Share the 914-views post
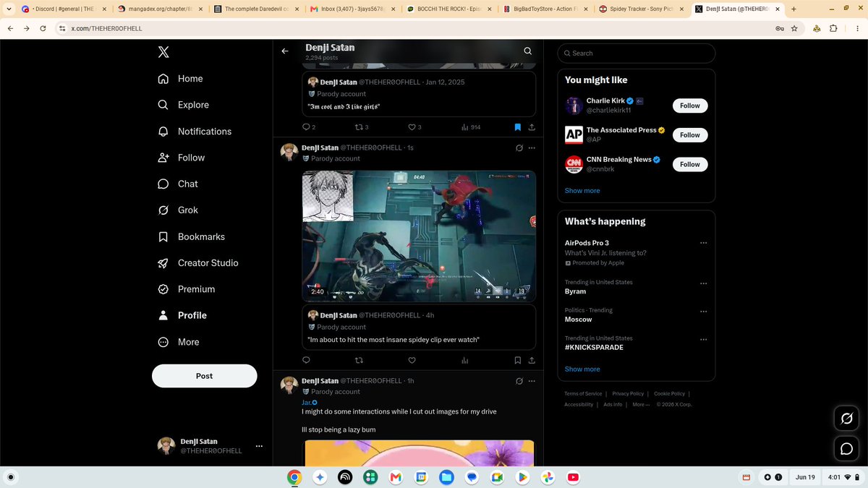Screen dimensions: 868x488 (x=532, y=127)
